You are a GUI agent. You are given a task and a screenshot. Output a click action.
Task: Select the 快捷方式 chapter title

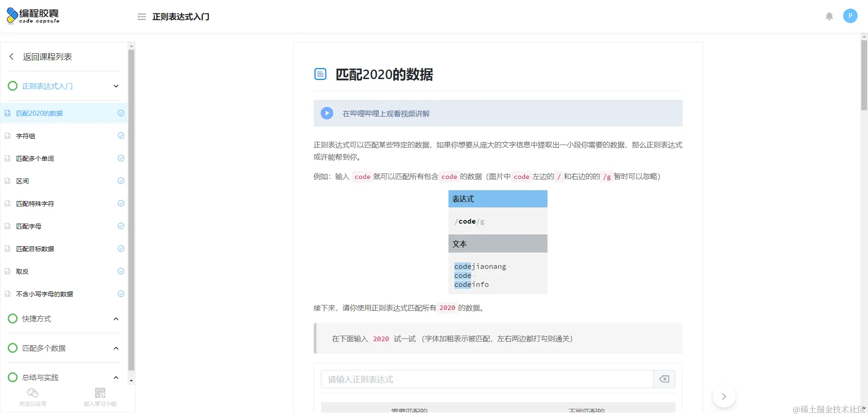point(37,319)
